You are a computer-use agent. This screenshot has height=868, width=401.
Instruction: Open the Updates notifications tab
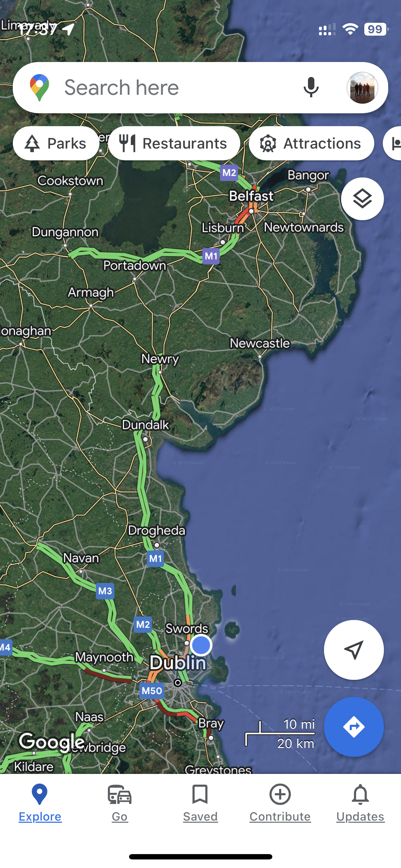click(x=360, y=804)
